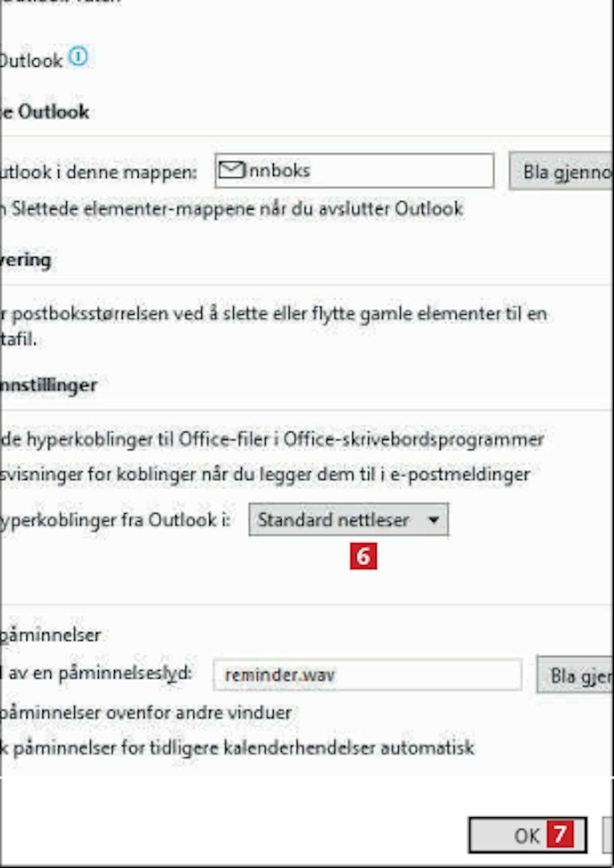Screen dimensions: 614x868
Task: Toggle tidligere kalenderhendelser automatisk option
Action: [237, 748]
